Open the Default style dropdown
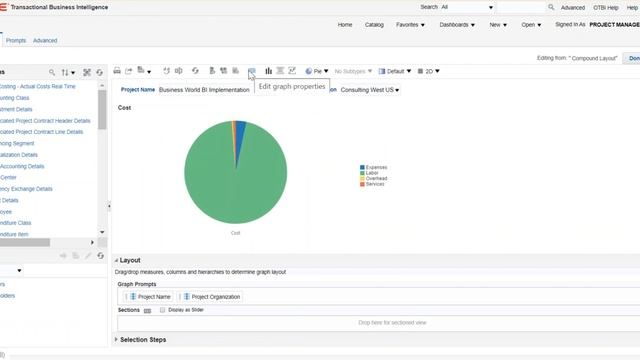640x360 pixels. (x=395, y=71)
